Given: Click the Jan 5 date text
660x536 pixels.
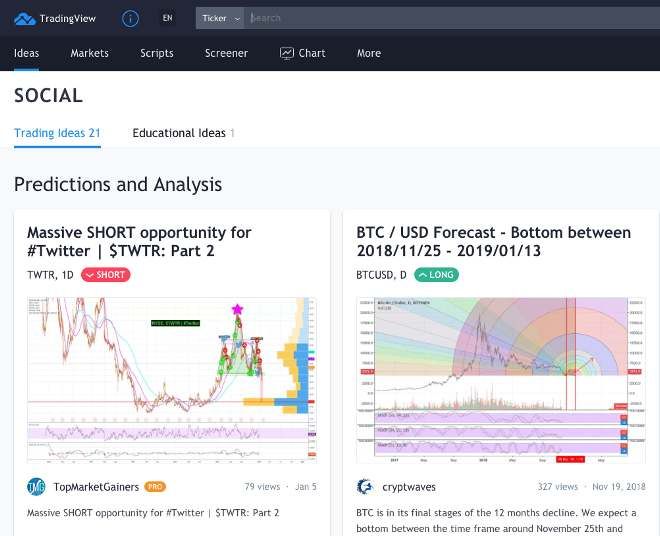Looking at the screenshot, I should [x=306, y=487].
